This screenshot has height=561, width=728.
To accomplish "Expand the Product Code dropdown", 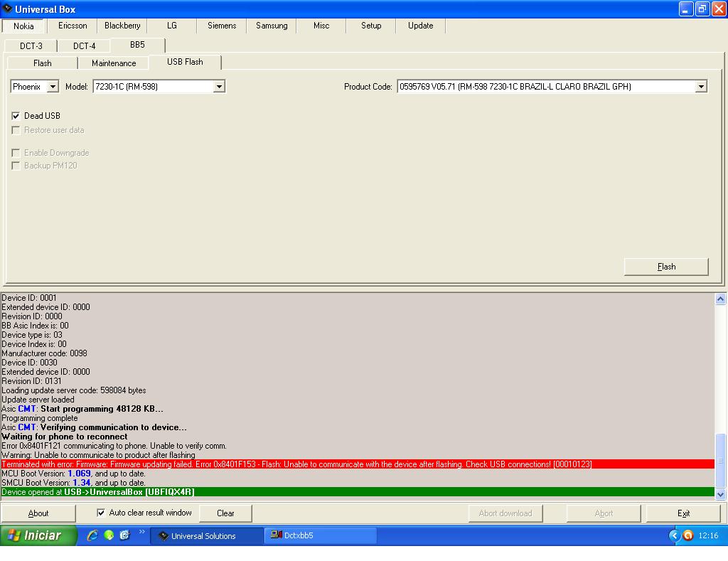I will coord(701,86).
